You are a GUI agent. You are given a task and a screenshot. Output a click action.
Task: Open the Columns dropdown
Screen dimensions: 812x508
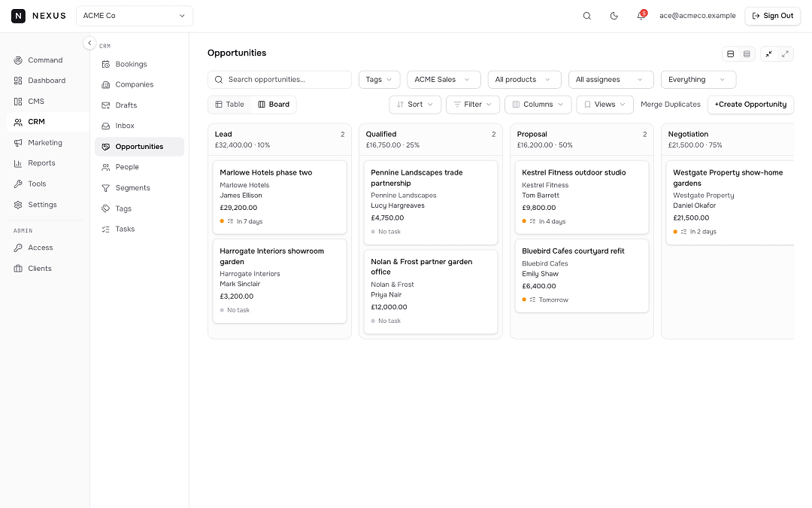click(x=538, y=104)
